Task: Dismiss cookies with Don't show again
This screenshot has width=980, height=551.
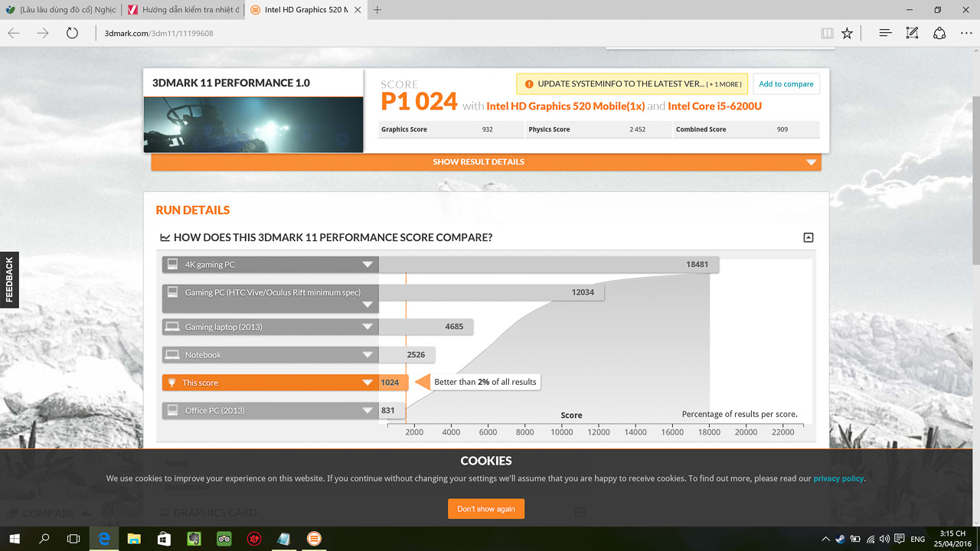Action: point(486,509)
